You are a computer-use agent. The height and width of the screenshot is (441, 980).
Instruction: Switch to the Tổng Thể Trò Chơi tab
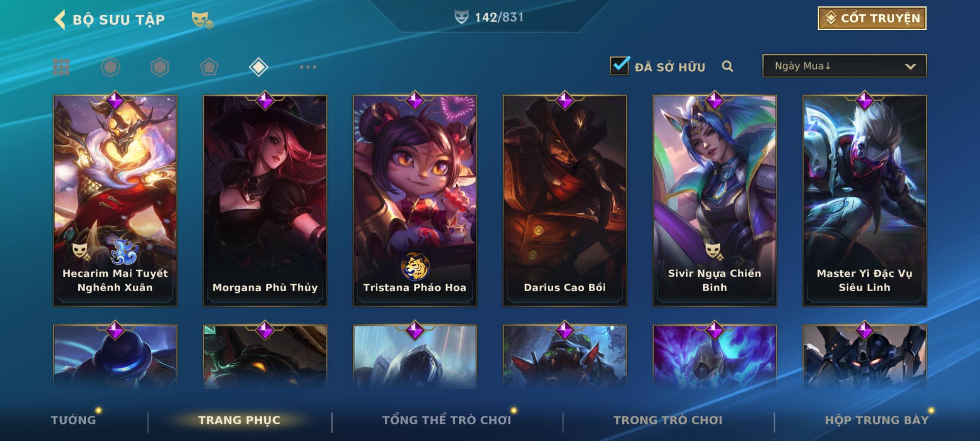pos(447,420)
